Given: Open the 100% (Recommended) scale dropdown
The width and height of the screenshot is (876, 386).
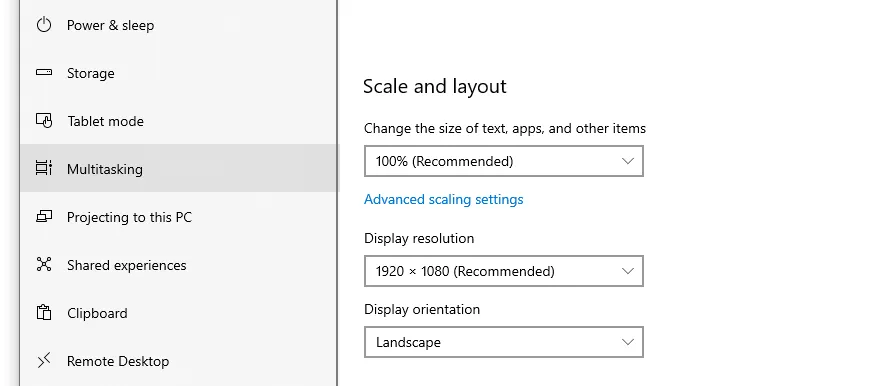Looking at the screenshot, I should click(503, 161).
